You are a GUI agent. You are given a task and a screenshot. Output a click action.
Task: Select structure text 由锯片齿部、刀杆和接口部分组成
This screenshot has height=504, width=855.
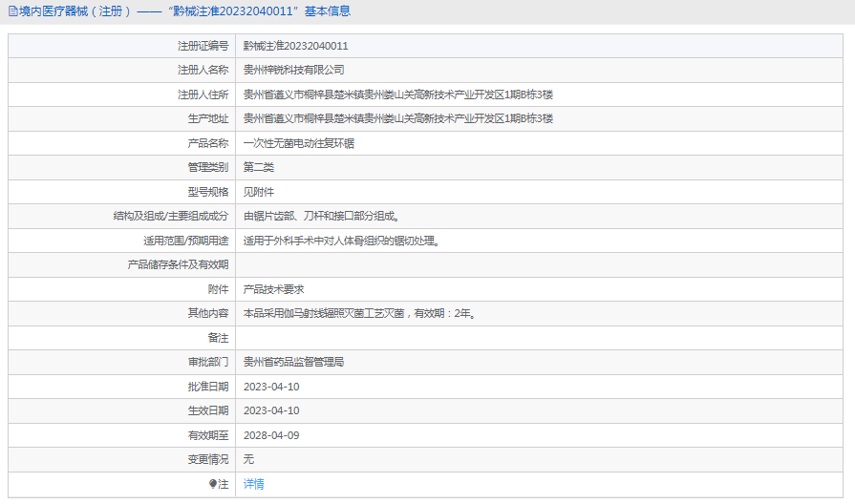click(322, 217)
